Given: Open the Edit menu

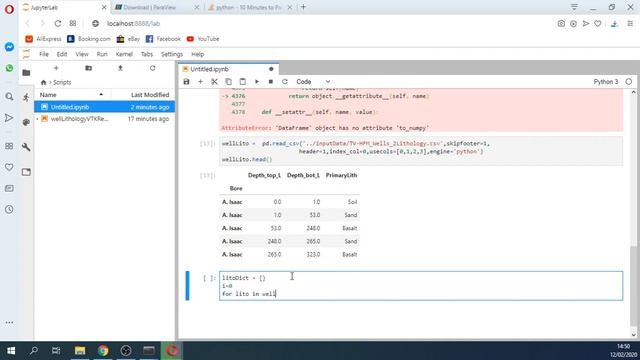Looking at the screenshot, I should (x=62, y=54).
